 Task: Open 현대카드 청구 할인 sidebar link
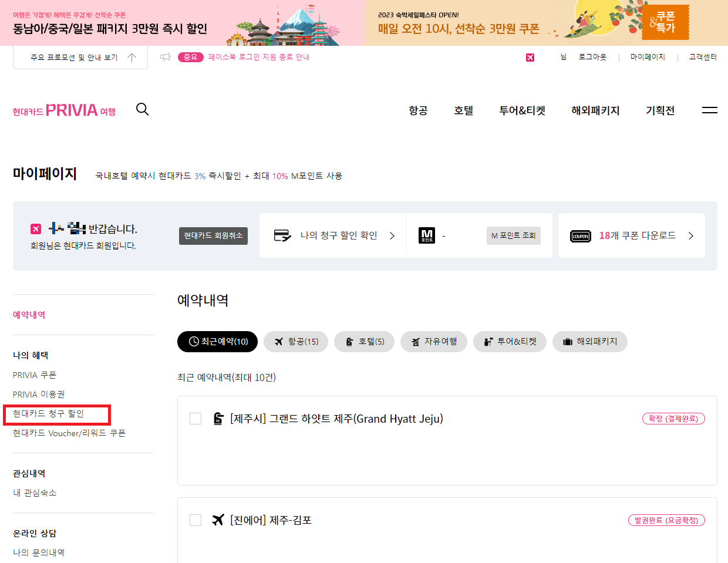click(49, 414)
